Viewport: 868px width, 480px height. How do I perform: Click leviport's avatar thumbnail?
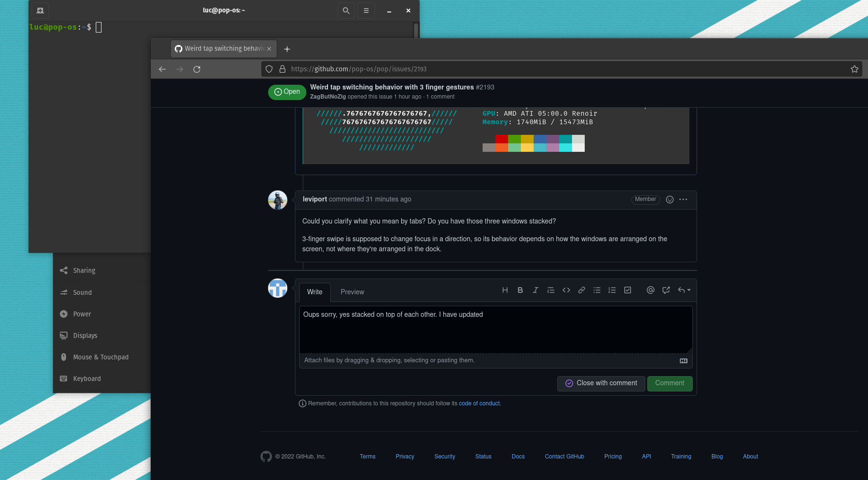click(x=278, y=200)
